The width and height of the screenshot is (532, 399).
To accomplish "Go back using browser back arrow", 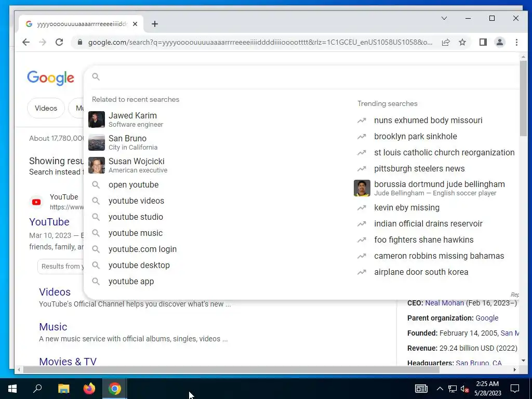I will click(x=26, y=42).
